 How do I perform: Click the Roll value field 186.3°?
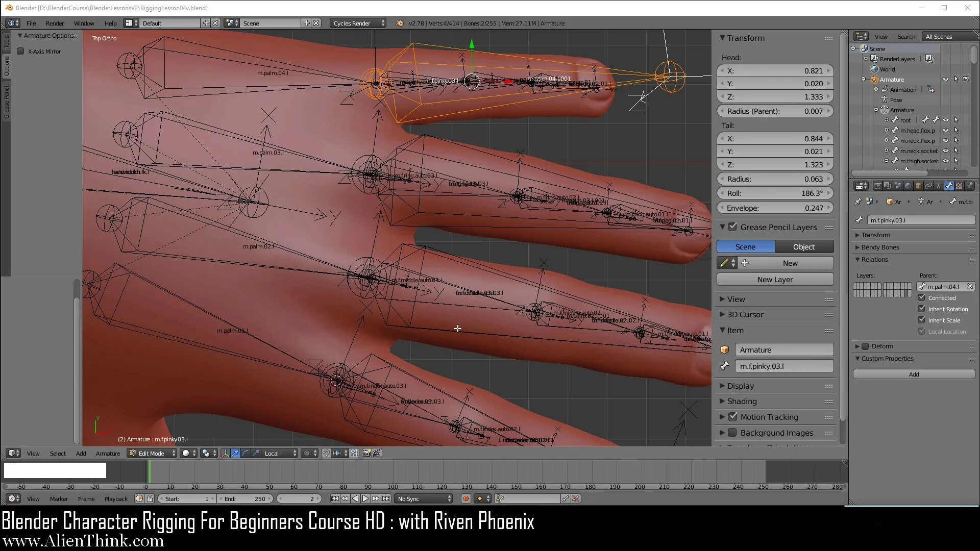pos(775,193)
